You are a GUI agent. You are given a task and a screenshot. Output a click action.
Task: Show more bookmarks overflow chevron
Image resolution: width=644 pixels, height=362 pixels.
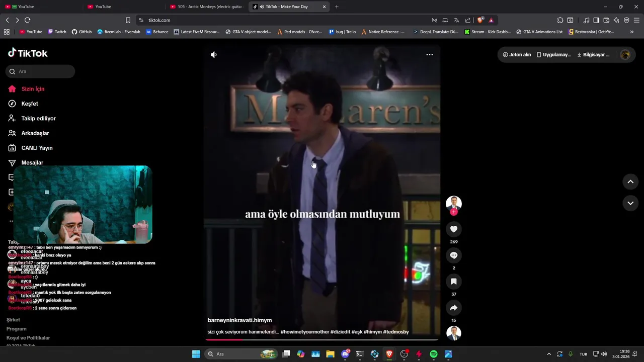(632, 32)
